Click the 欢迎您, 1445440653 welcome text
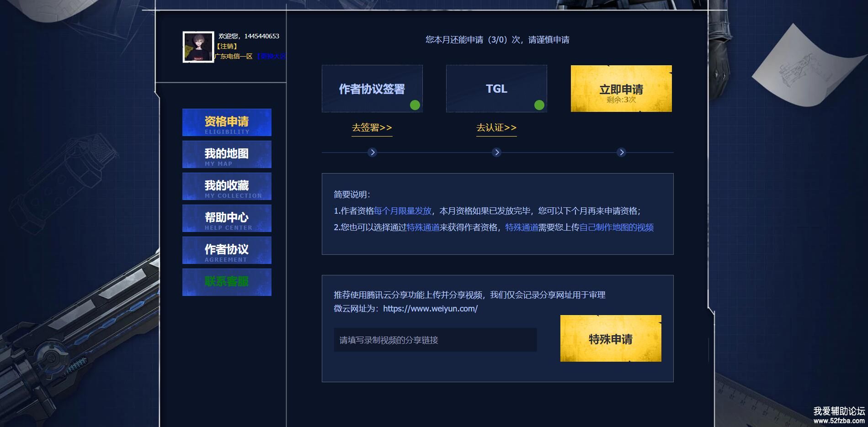The height and width of the screenshot is (427, 868). point(249,36)
